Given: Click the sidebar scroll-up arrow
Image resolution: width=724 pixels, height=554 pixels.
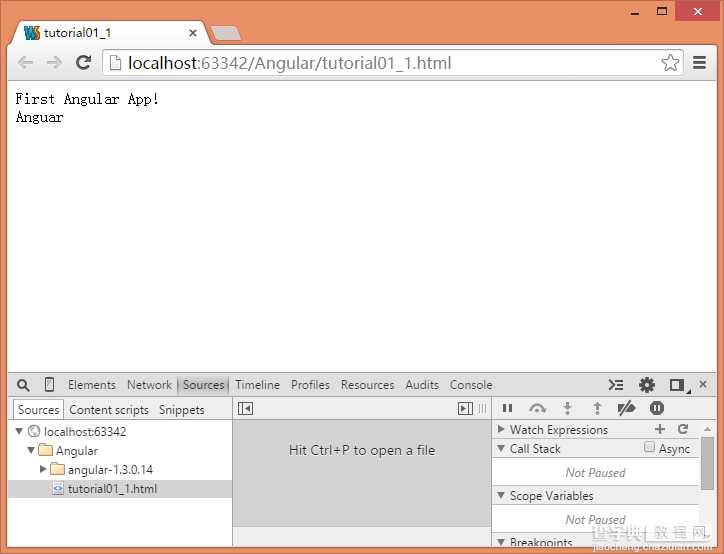Looking at the screenshot, I should [x=707, y=429].
